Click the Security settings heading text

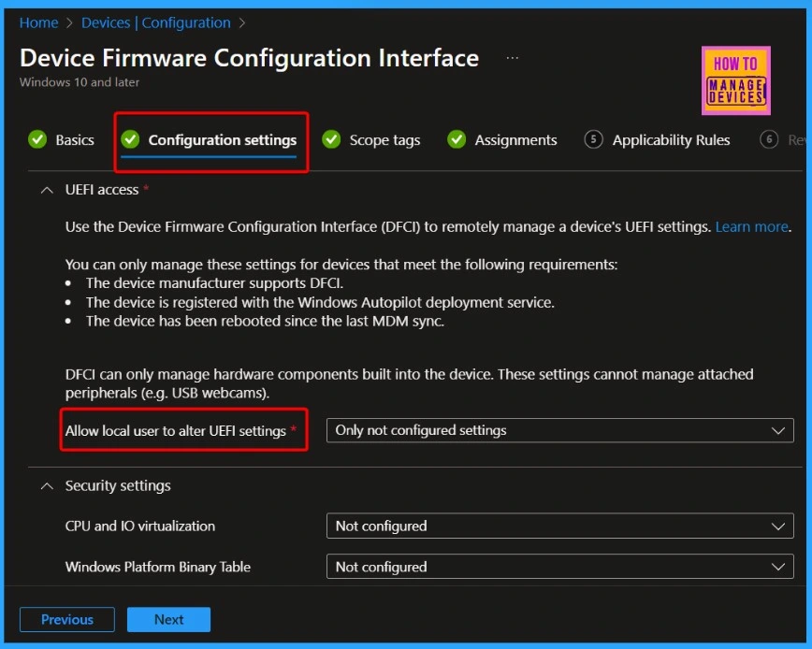pyautogui.click(x=118, y=485)
